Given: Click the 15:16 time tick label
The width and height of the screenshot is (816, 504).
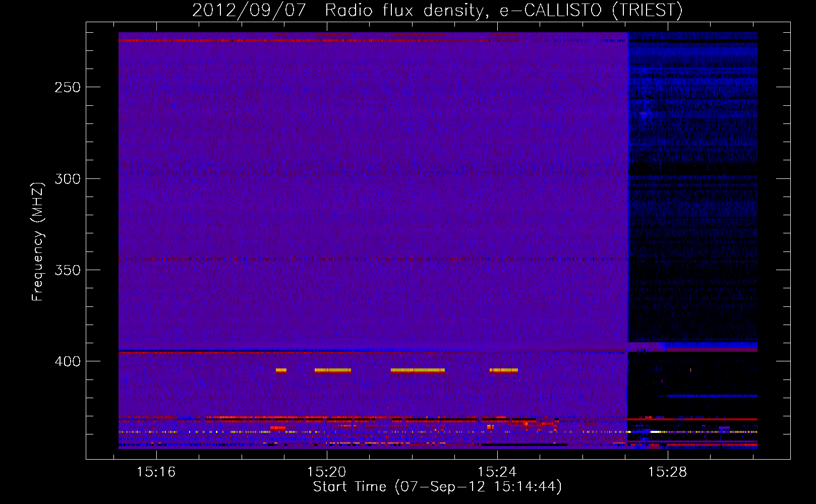Looking at the screenshot, I should pyautogui.click(x=156, y=472).
